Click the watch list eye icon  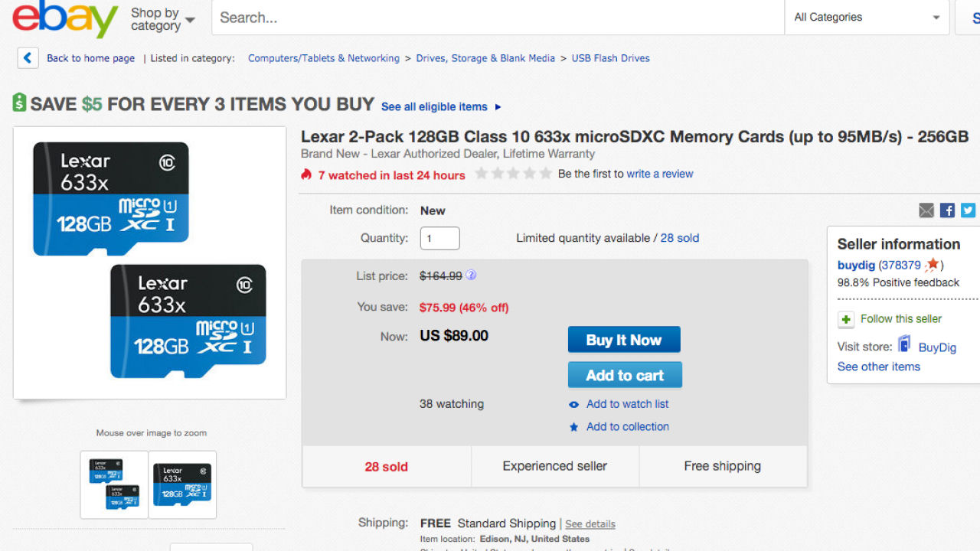573,405
